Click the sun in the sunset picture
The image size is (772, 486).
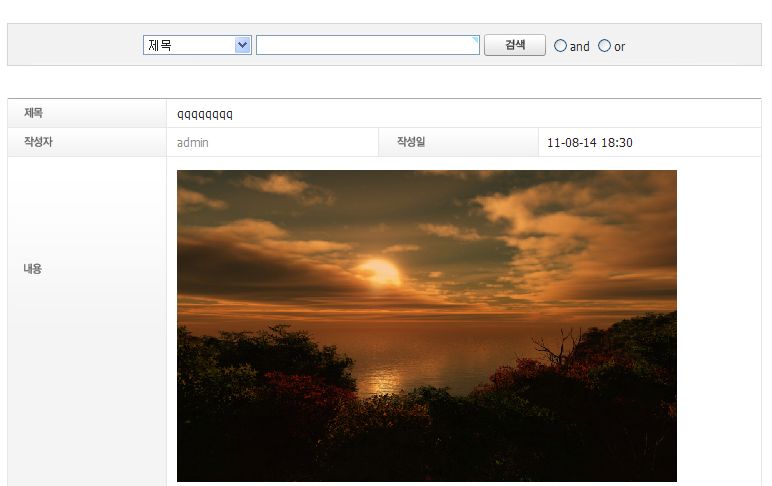click(x=379, y=270)
